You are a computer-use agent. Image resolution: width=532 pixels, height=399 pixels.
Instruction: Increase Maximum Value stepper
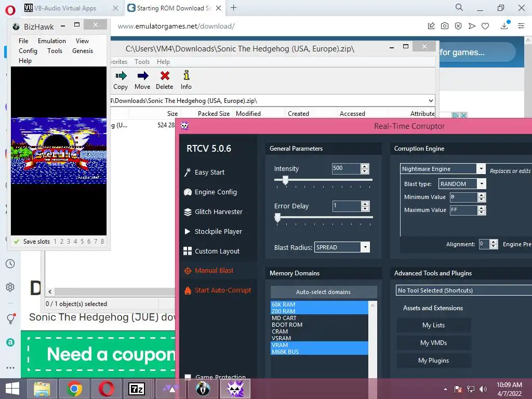pyautogui.click(x=482, y=208)
